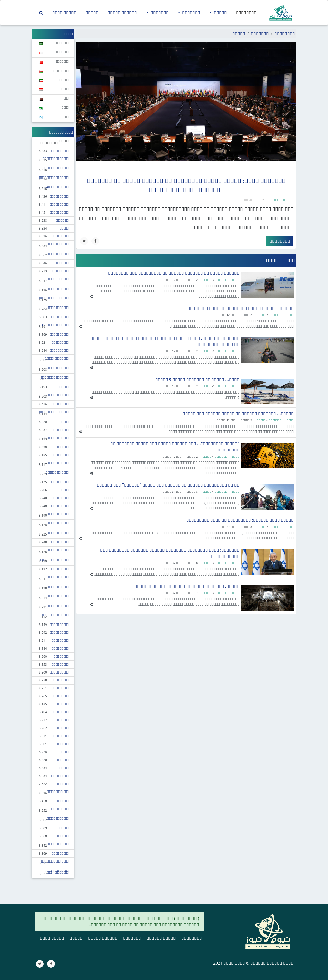Select the UAE flag in sidebar list
This screenshot has width=328, height=980.
(41, 53)
